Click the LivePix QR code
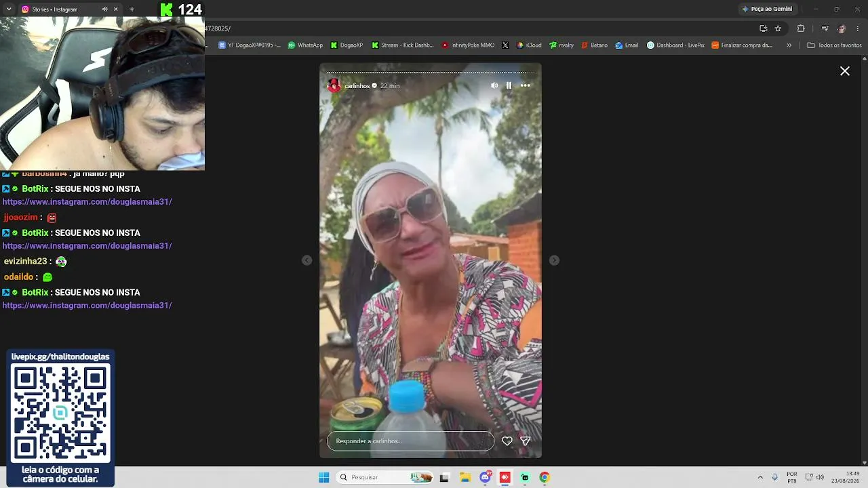Screen dimensions: 868x488 (x=60, y=413)
